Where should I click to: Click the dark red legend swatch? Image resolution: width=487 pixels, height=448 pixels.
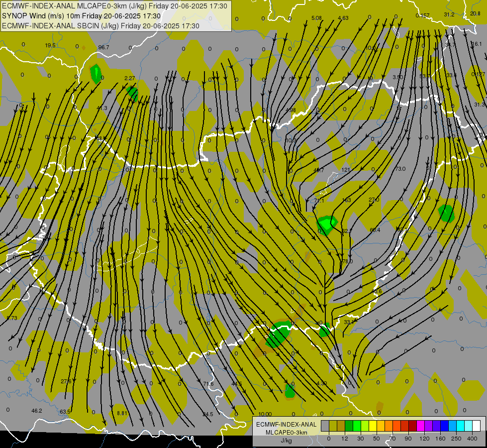(x=413, y=426)
